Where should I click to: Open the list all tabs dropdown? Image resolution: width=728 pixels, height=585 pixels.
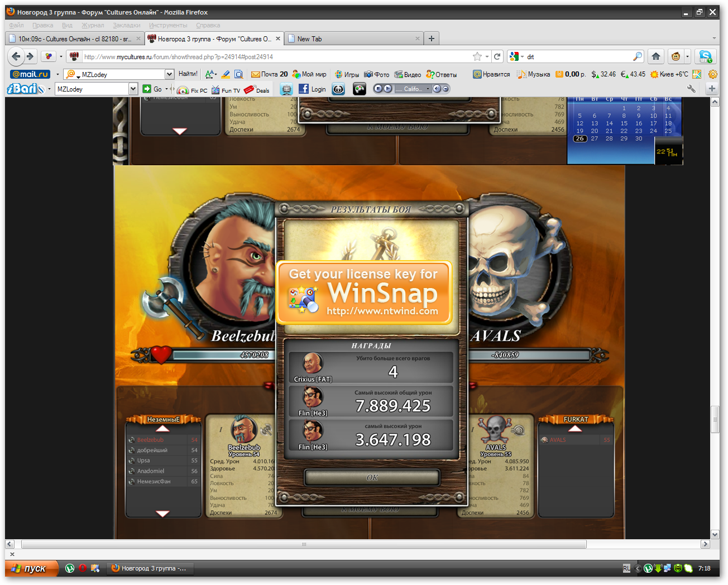[x=714, y=39]
